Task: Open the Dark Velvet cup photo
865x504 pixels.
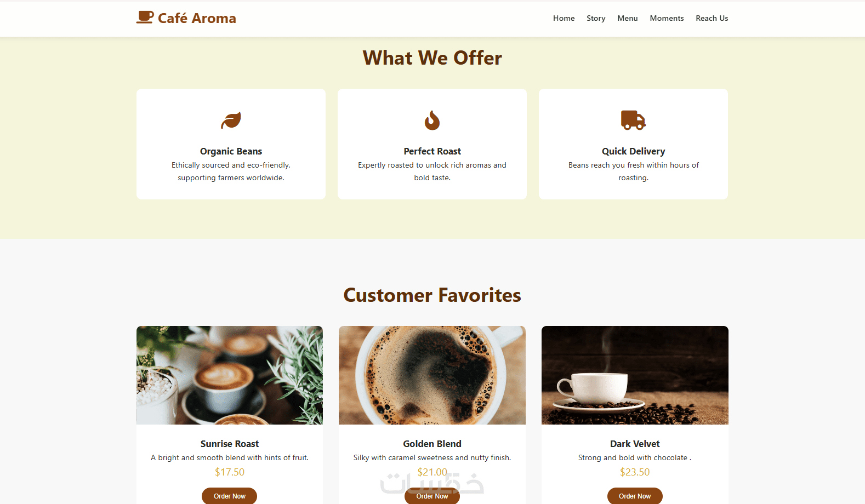Action: [x=635, y=375]
